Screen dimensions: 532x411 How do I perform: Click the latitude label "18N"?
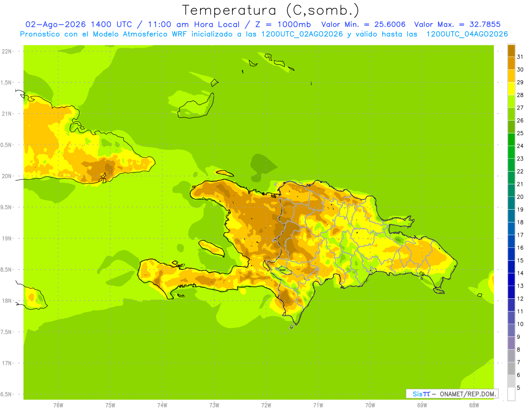coord(8,301)
